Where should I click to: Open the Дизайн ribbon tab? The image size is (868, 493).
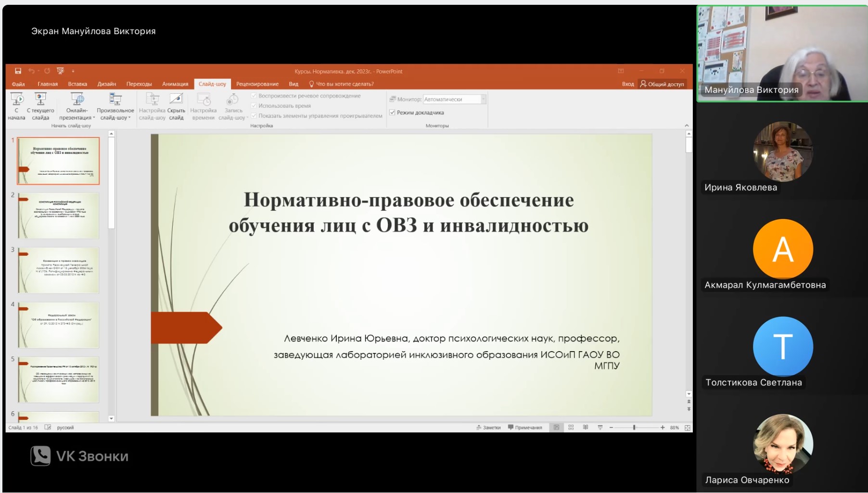pos(106,84)
